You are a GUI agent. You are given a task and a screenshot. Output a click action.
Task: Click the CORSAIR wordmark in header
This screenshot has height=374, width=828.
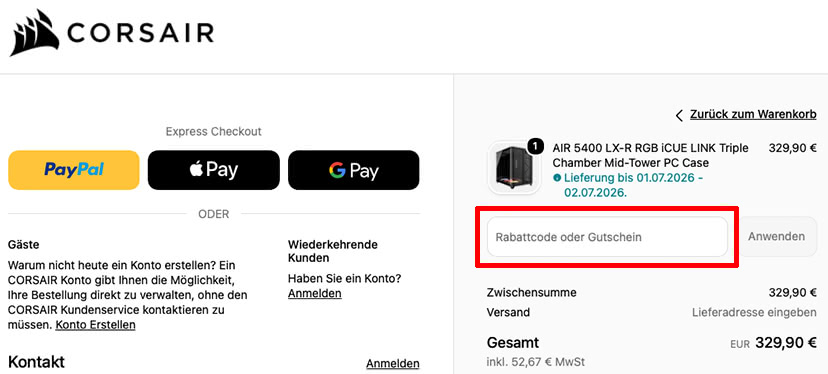[x=141, y=33]
